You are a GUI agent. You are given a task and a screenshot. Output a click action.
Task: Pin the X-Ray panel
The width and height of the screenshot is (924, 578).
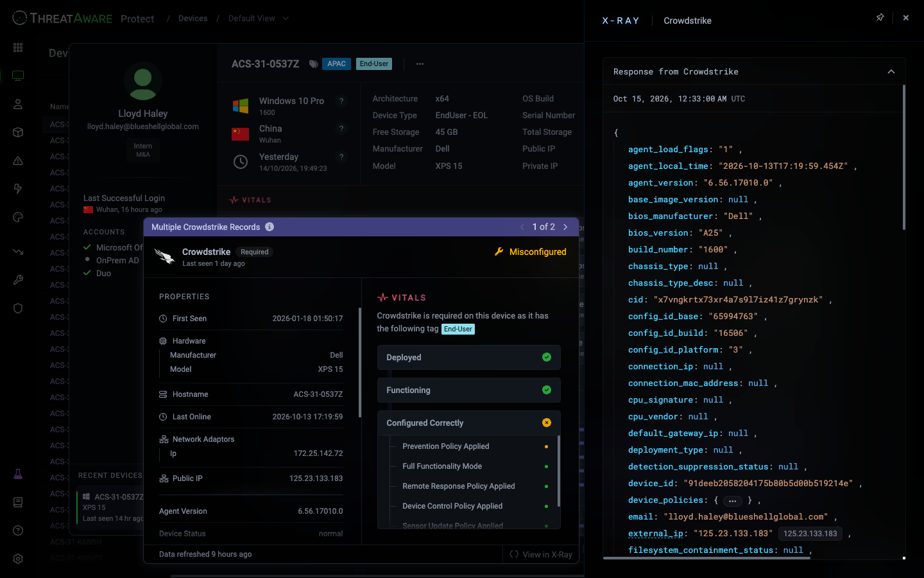tap(880, 18)
